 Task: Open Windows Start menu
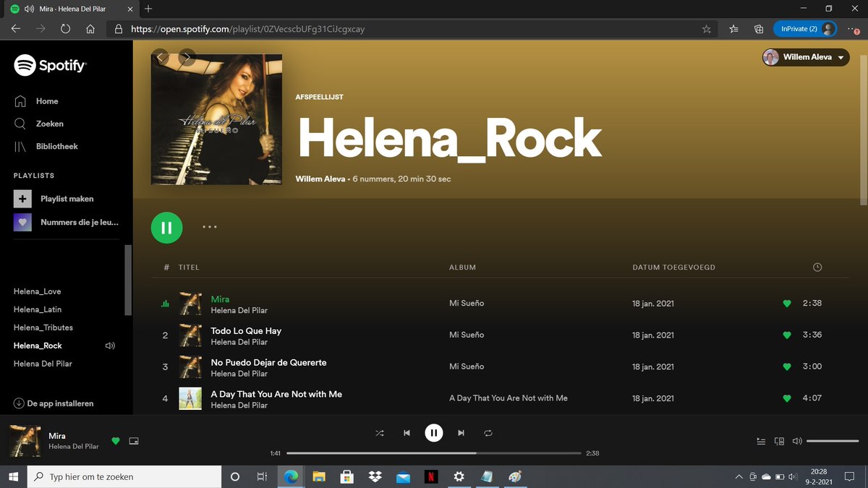13,477
